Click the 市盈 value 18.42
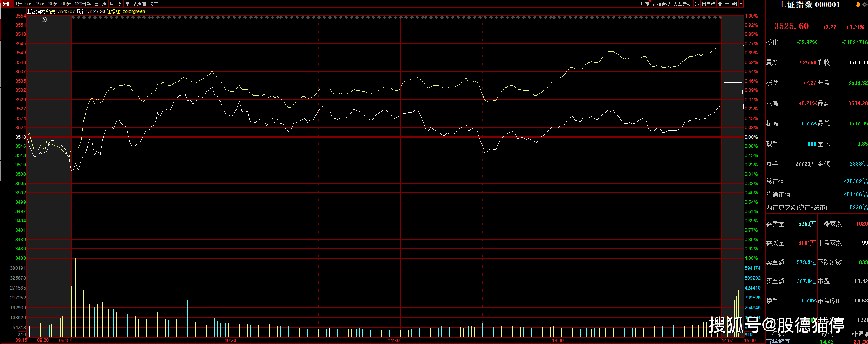 (x=861, y=281)
